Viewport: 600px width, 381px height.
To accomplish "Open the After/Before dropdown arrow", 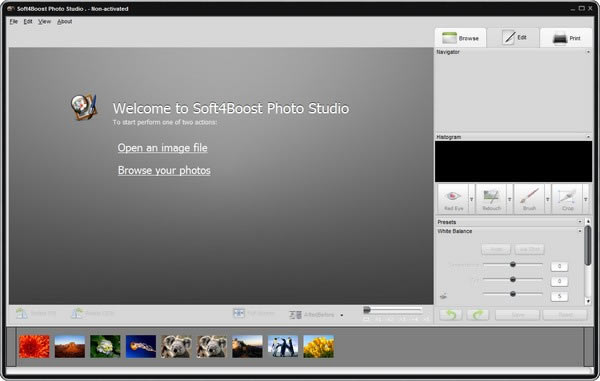I will tap(342, 315).
